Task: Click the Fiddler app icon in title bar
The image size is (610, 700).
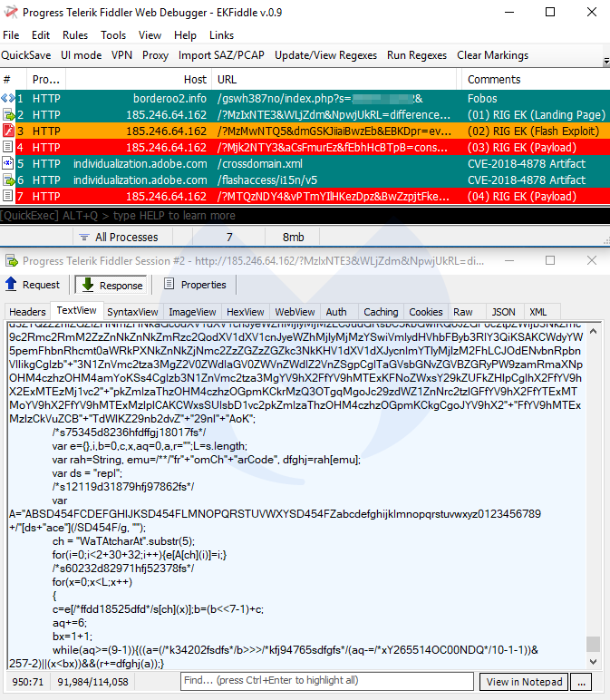Action: pyautogui.click(x=11, y=12)
